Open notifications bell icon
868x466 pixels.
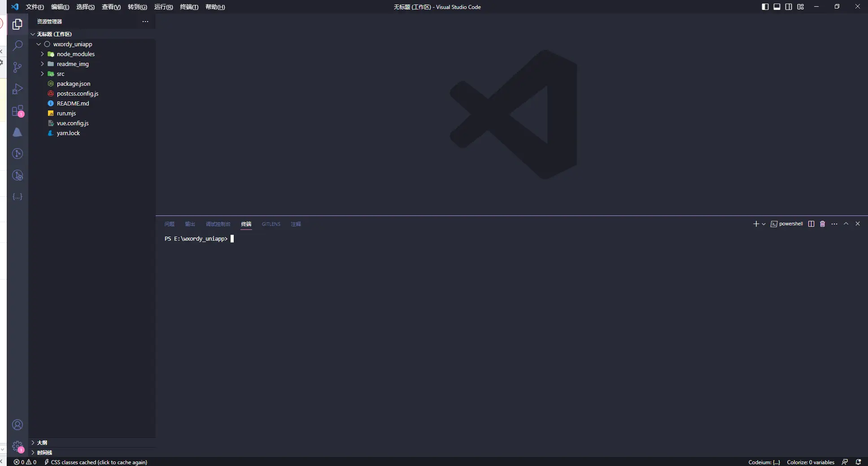pos(858,462)
